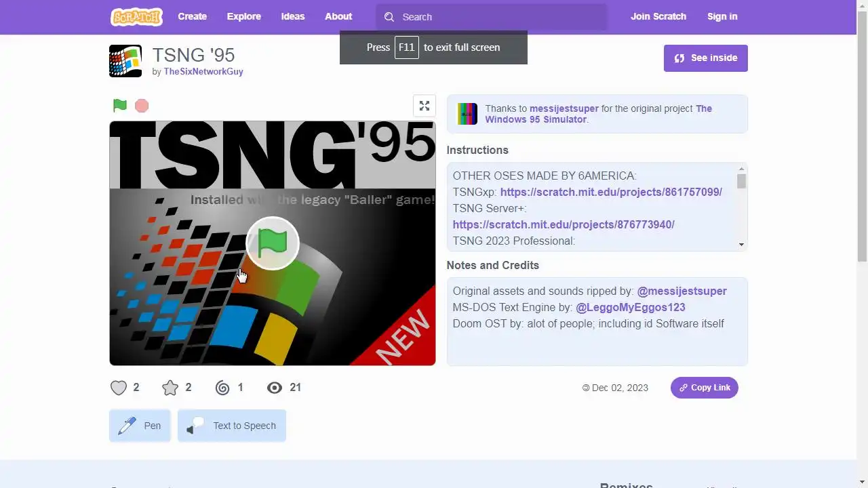Click 'TSNG 2023 Professional:' text line

coord(514,241)
